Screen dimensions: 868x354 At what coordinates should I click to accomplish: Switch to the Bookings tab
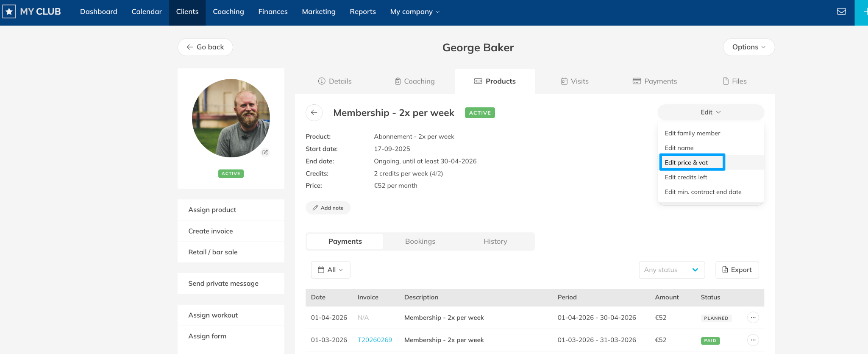click(420, 241)
